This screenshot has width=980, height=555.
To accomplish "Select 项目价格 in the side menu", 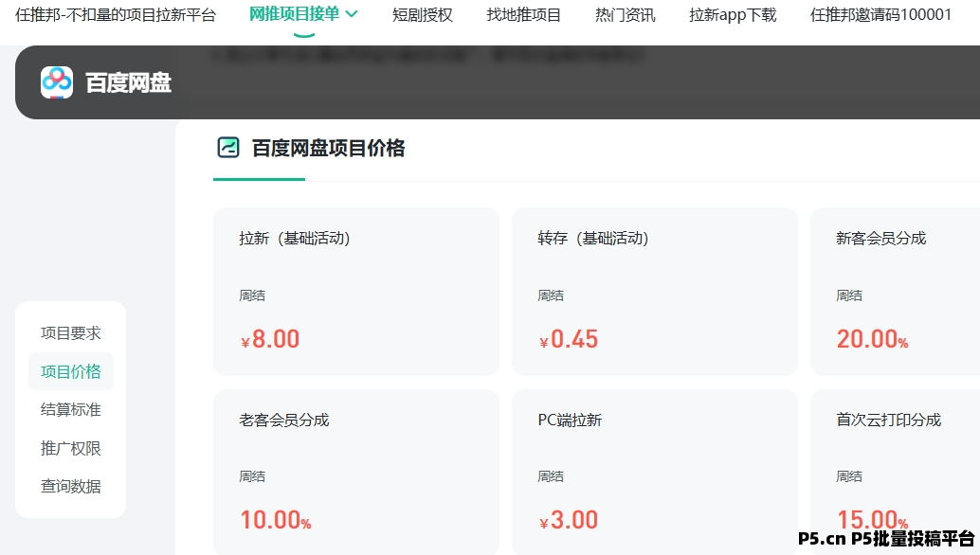I will (71, 371).
